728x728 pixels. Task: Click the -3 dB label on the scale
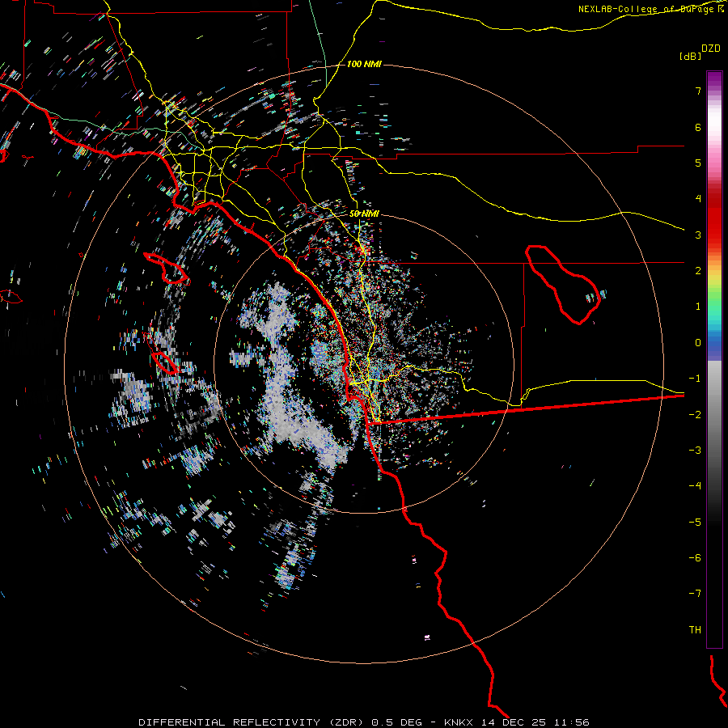pyautogui.click(x=695, y=451)
